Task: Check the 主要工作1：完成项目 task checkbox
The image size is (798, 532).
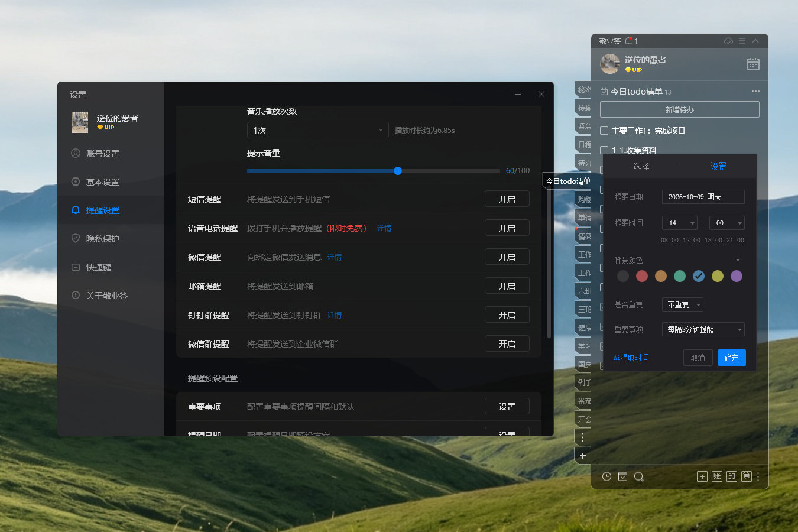Action: [x=604, y=131]
